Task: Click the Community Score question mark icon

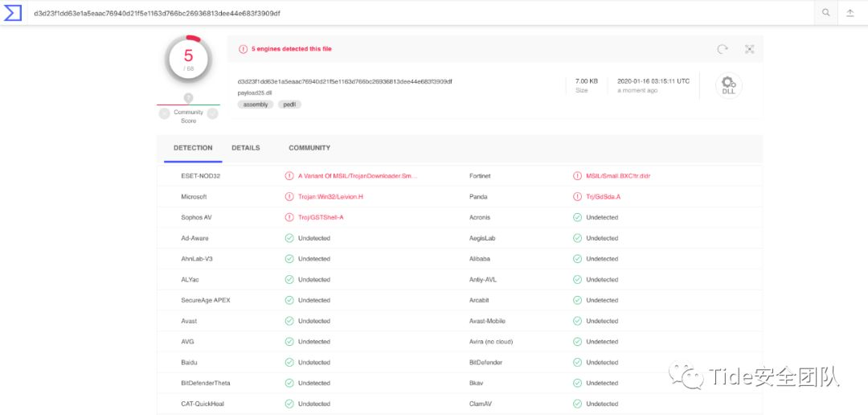Action: pyautogui.click(x=188, y=98)
